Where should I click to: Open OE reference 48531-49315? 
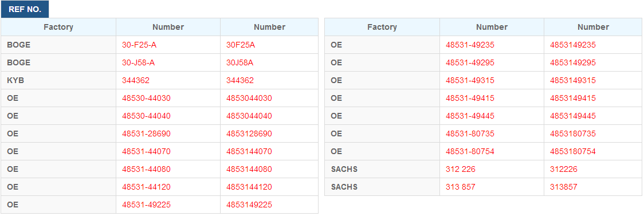(x=470, y=80)
